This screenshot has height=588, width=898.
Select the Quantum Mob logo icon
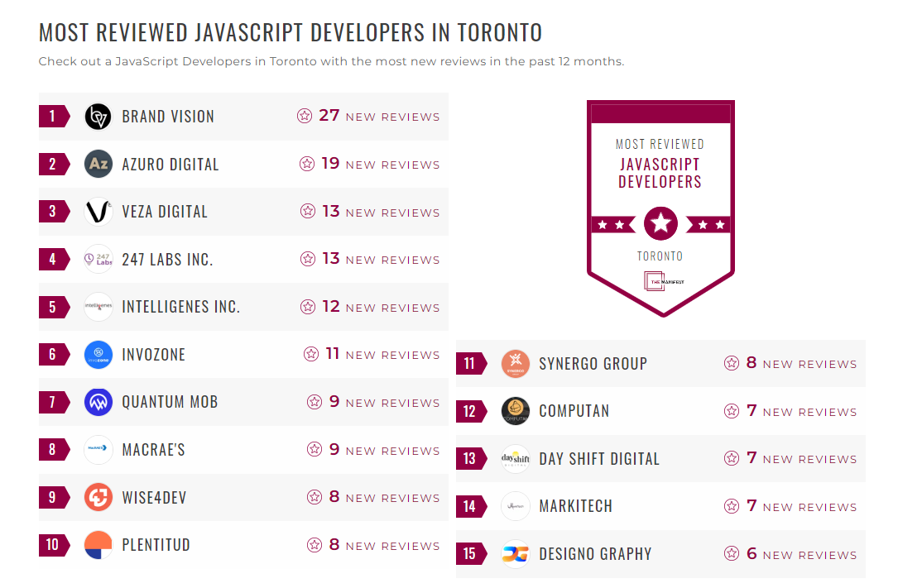point(98,402)
